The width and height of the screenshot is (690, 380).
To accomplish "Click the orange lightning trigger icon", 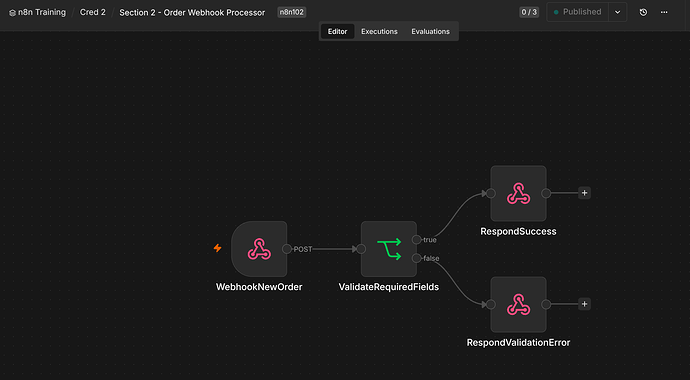I will [x=217, y=248].
